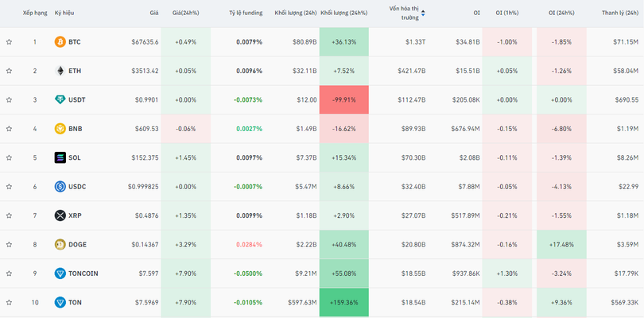Click the Ethereum coin icon
Image resolution: width=644 pixels, height=318 pixels.
click(x=60, y=71)
